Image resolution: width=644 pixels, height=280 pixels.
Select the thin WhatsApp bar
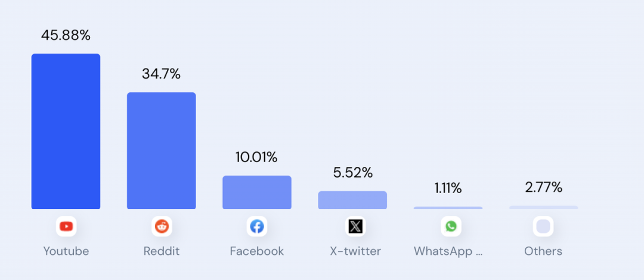pos(448,208)
